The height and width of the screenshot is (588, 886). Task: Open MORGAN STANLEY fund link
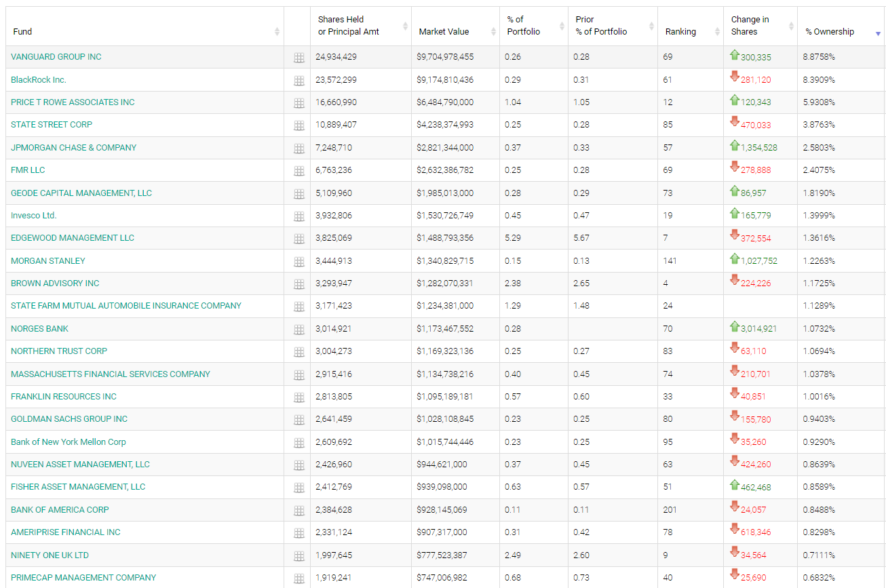coord(48,261)
